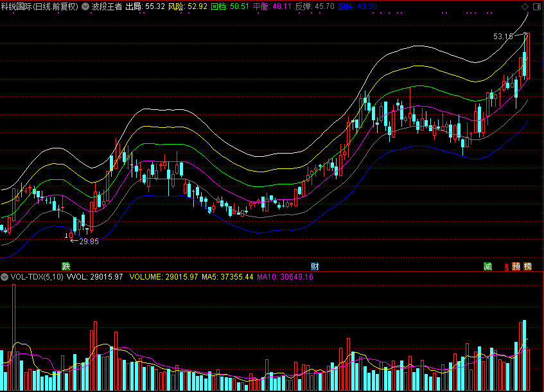Select the 反弹: 45.70 value
The image size is (544, 392).
tap(315, 6)
